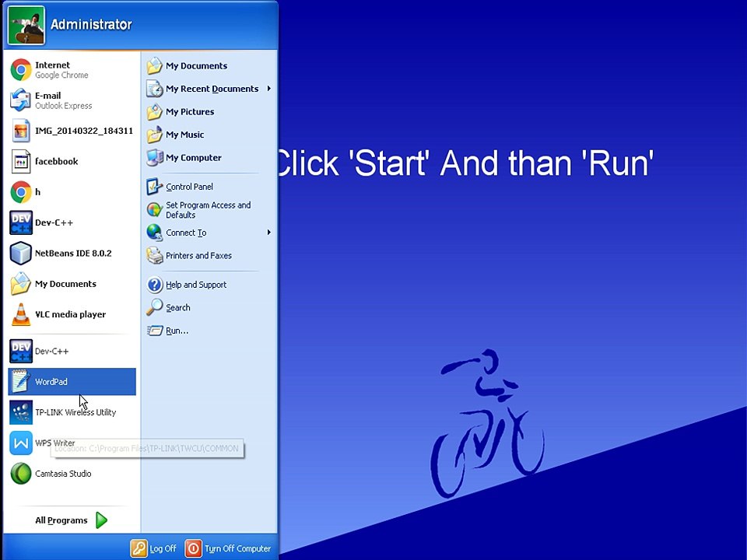Open My Music folder icon
This screenshot has height=560, width=747.
154,135
